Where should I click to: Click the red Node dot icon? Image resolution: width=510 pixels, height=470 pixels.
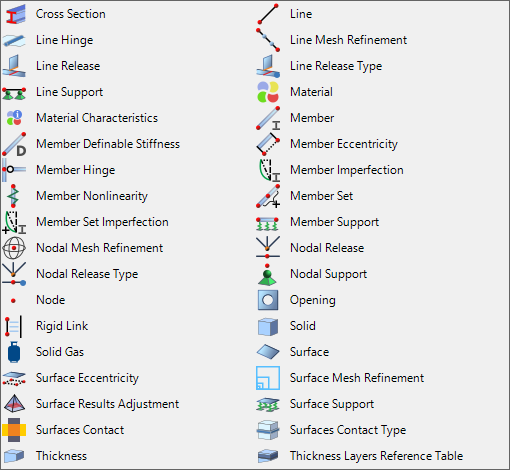pos(13,301)
